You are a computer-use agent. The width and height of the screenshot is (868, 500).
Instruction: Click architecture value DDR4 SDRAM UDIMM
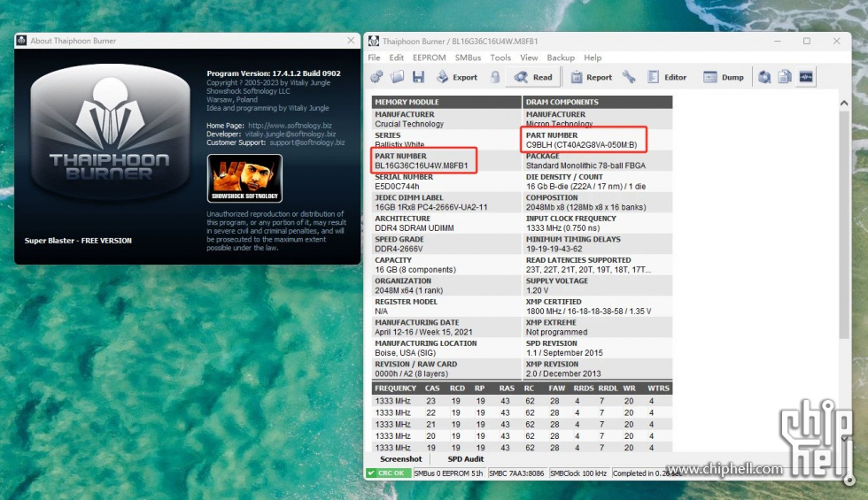click(415, 228)
